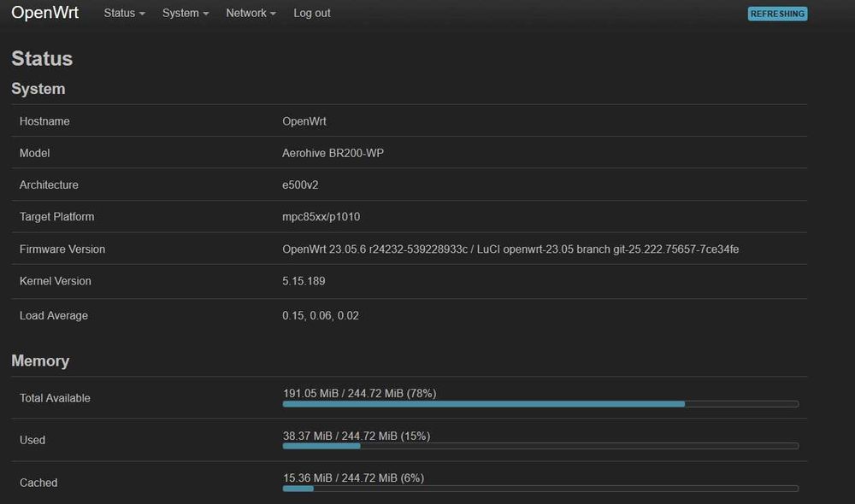The image size is (855, 504).
Task: Click the Load Average row label
Action: [x=53, y=315]
